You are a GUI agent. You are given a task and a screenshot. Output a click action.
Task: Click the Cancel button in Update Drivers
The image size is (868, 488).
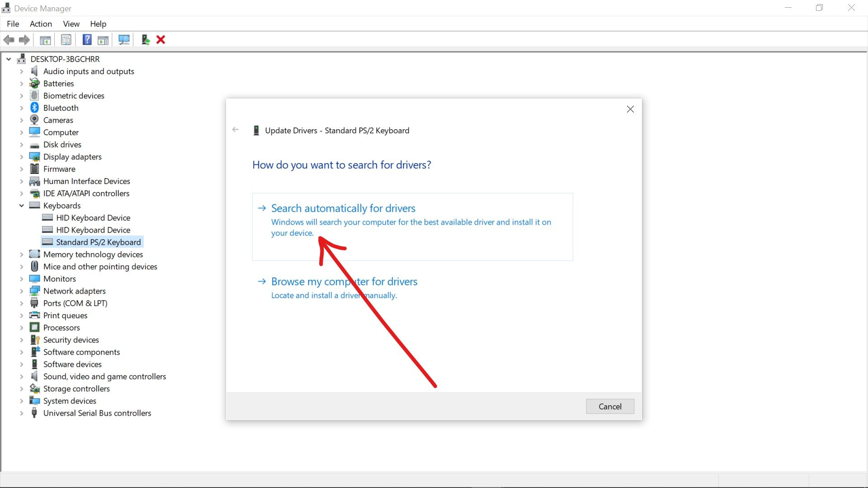[x=610, y=406]
